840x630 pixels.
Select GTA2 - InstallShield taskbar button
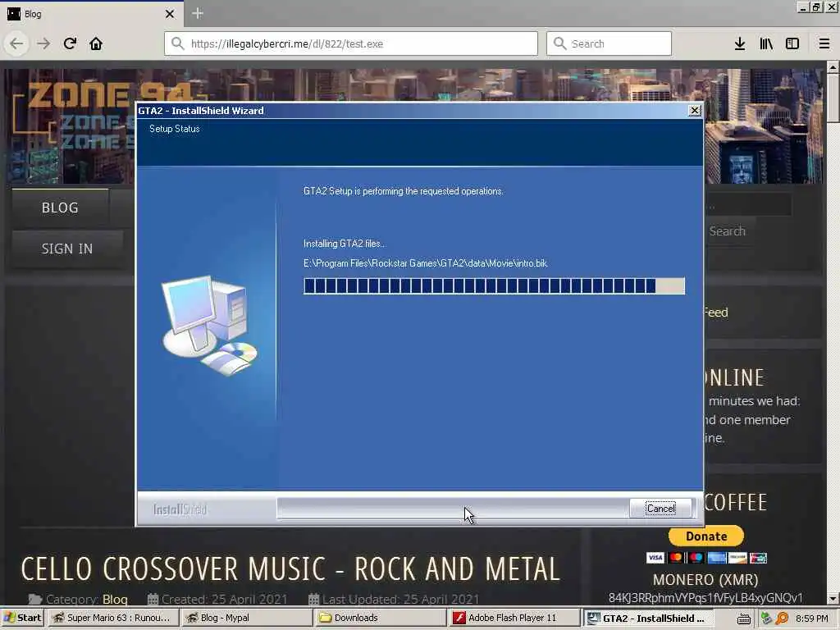(x=648, y=619)
